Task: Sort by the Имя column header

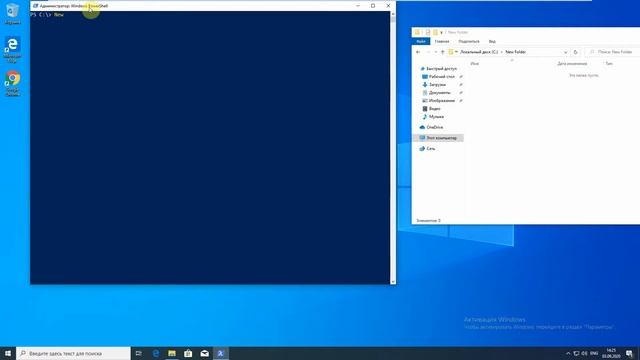Action: pos(474,64)
